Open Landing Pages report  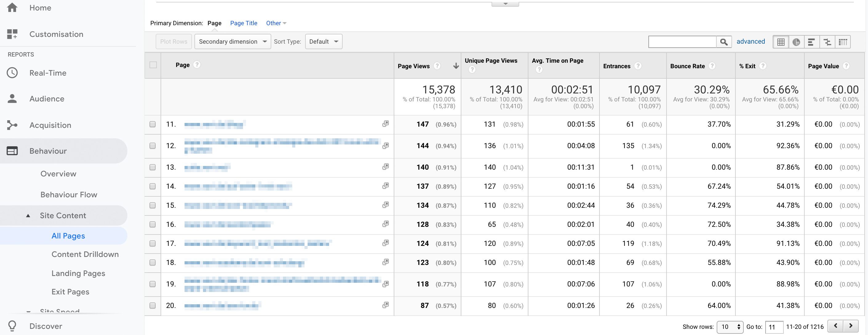pos(78,274)
